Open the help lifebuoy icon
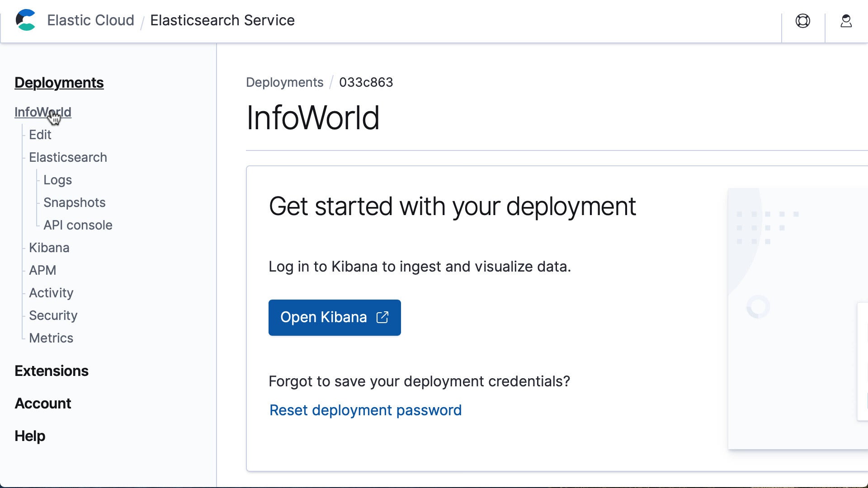The width and height of the screenshot is (868, 488). coord(803,21)
